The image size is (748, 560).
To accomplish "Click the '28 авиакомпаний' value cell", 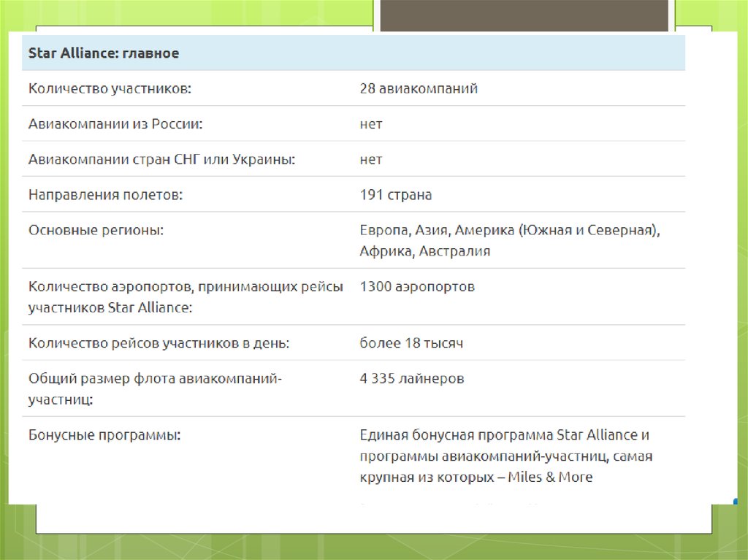I will [419, 89].
